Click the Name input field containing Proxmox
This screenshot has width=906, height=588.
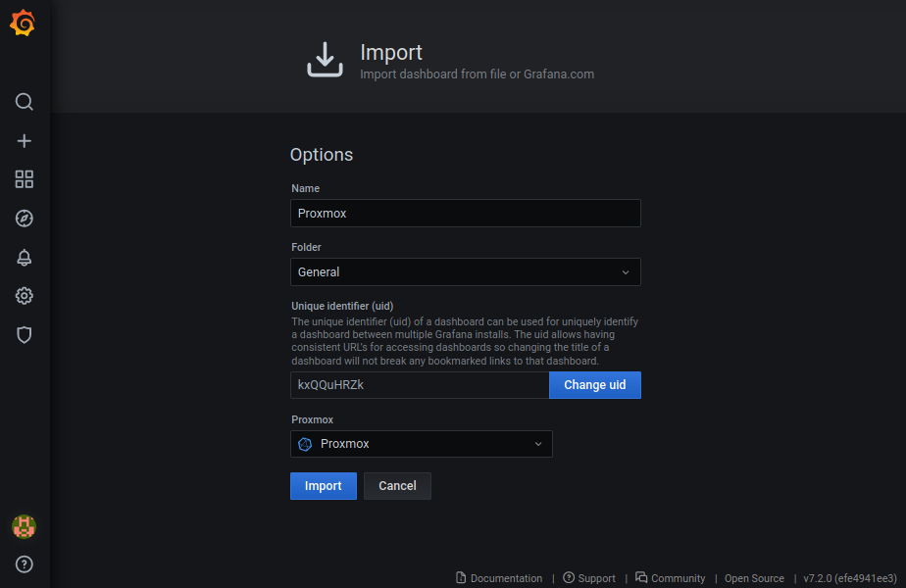click(x=465, y=213)
